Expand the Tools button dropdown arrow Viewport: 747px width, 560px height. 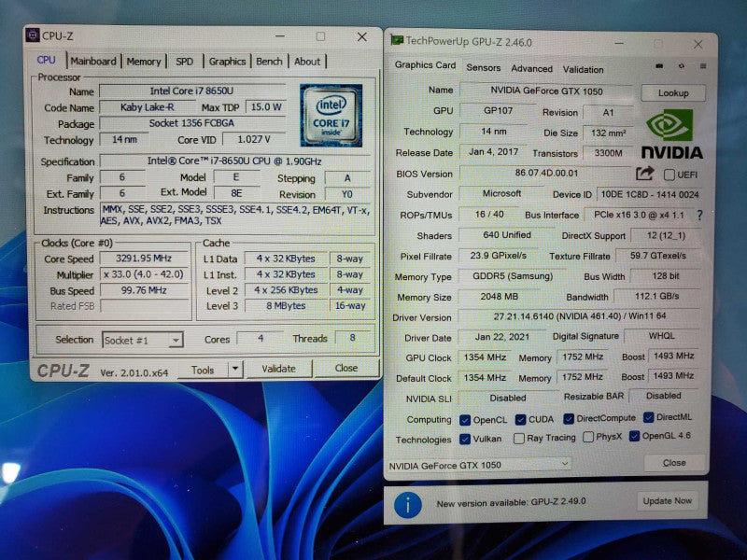(235, 370)
